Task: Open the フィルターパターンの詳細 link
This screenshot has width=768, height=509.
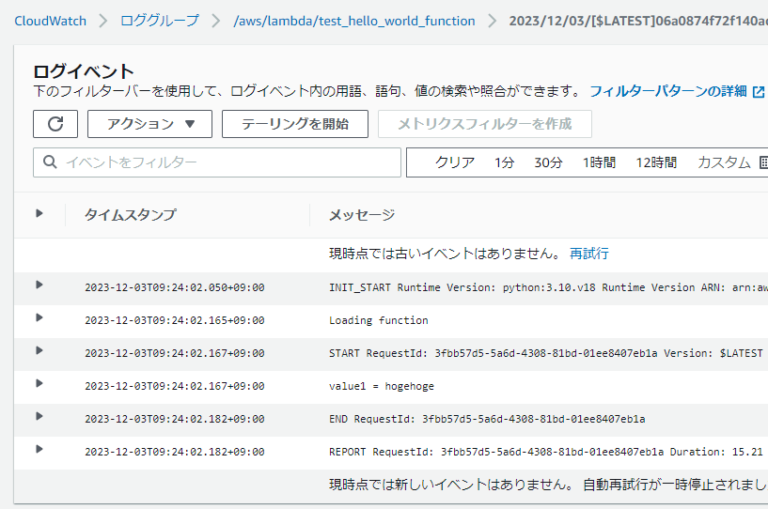Action: [x=668, y=91]
